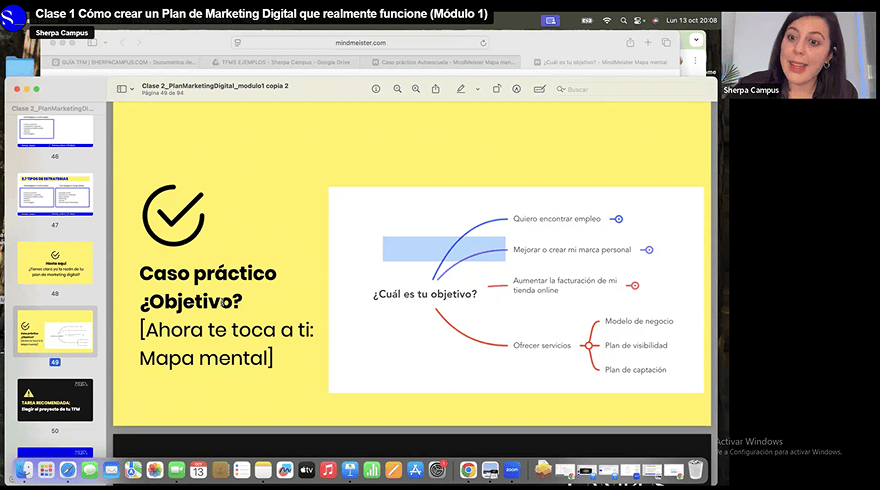The image size is (880, 490).
Task: Select the highlight pen tool in Preview
Action: 461,89
